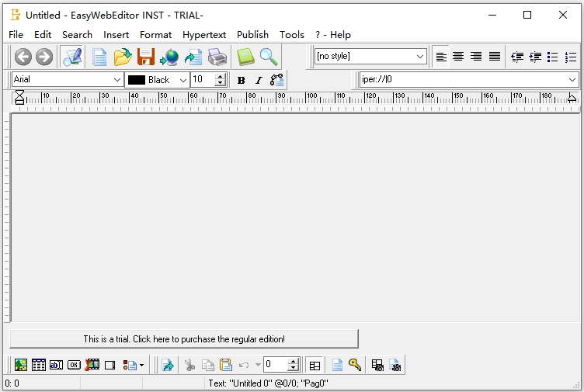Click the printer icon
The height and width of the screenshot is (392, 584).
[217, 57]
